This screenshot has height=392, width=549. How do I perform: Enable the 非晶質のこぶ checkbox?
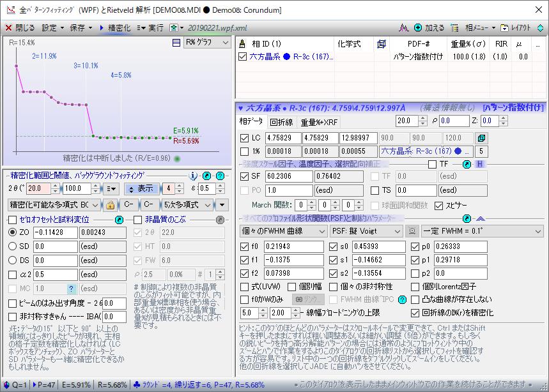[x=137, y=220]
